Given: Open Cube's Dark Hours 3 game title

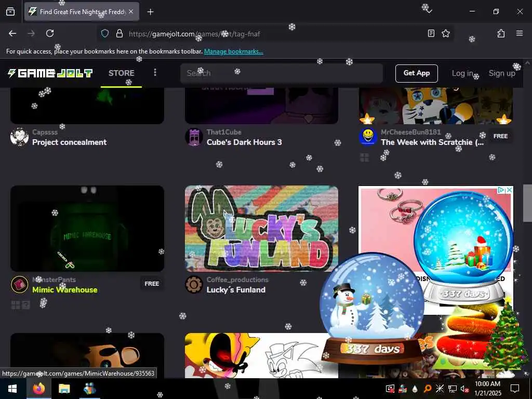Looking at the screenshot, I should [244, 142].
